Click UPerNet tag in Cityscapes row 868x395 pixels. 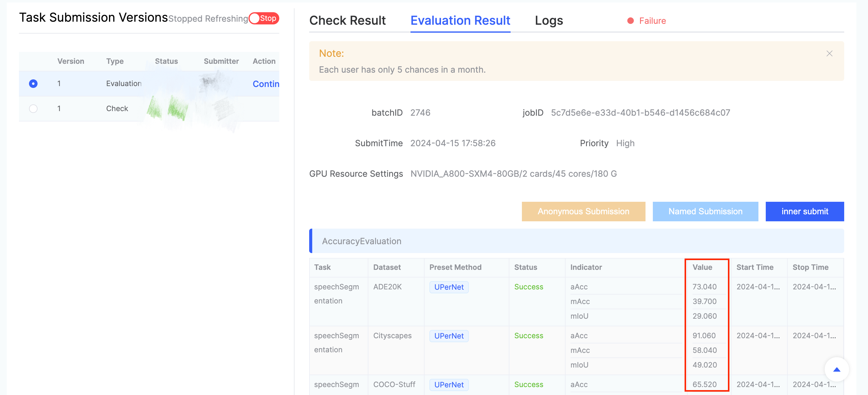(x=448, y=336)
